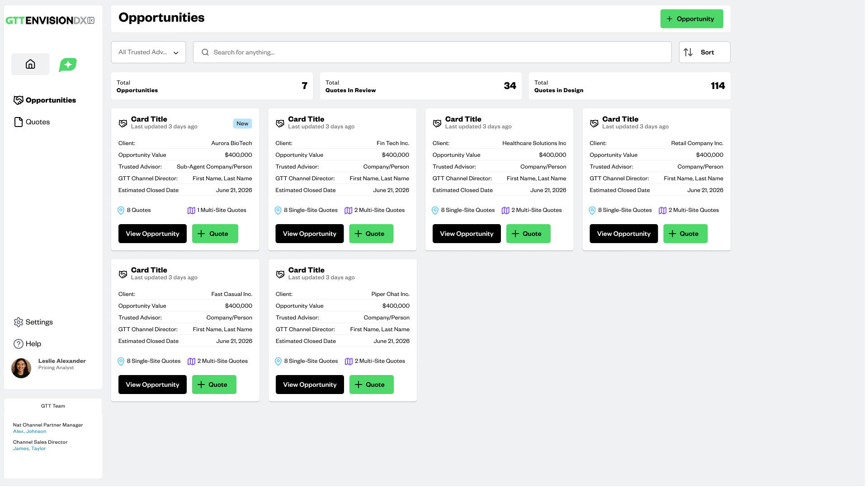Viewport: 868px width, 488px height.
Task: Focus the Search for anything field
Action: tap(432, 52)
